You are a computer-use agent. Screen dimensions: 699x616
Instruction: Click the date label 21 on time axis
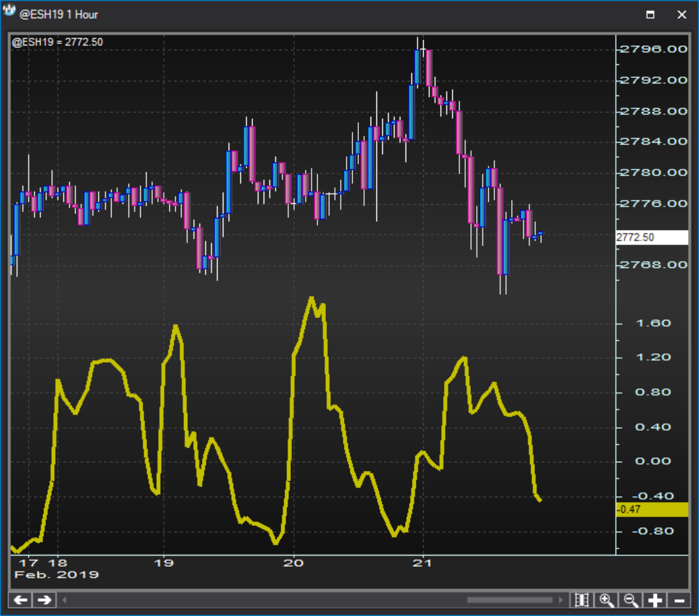[422, 563]
